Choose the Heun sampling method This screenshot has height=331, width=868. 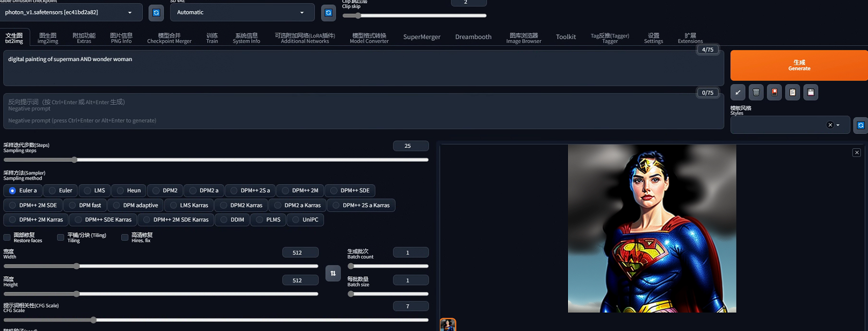coord(128,190)
